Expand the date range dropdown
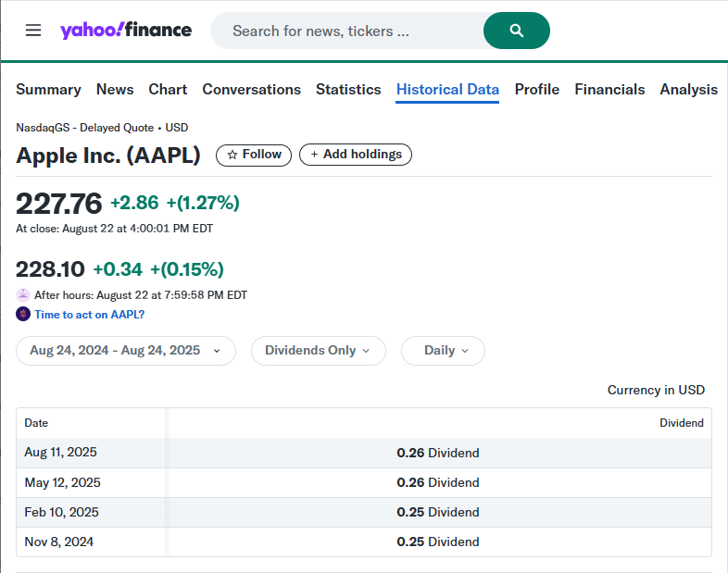 125,351
